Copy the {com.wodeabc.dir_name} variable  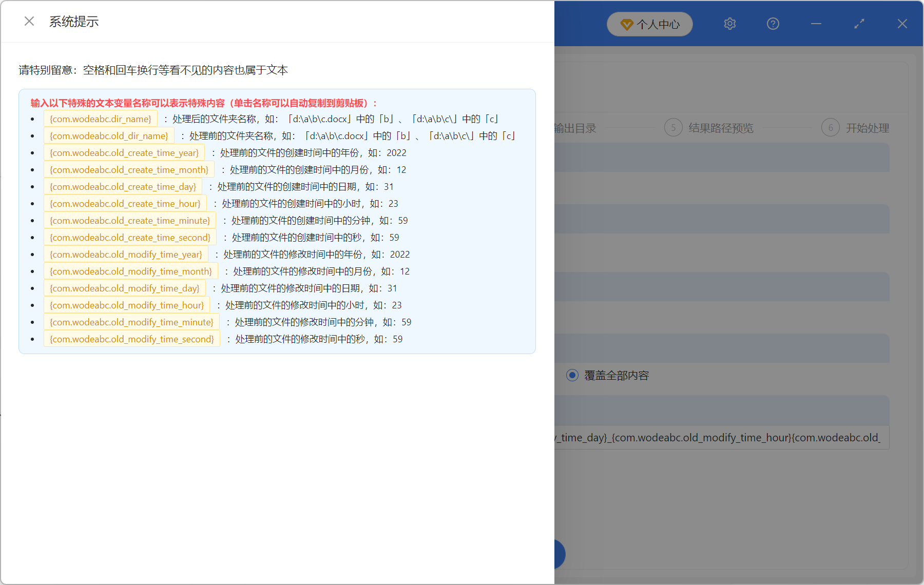(x=100, y=119)
